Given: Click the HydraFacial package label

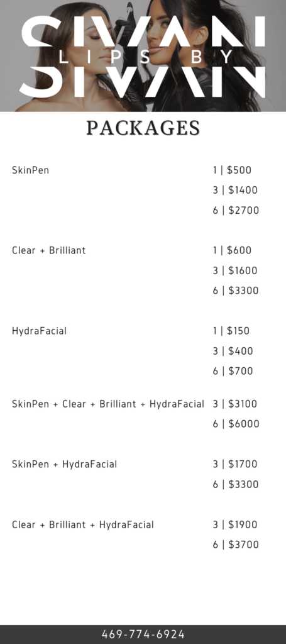Looking at the screenshot, I should [x=39, y=331].
